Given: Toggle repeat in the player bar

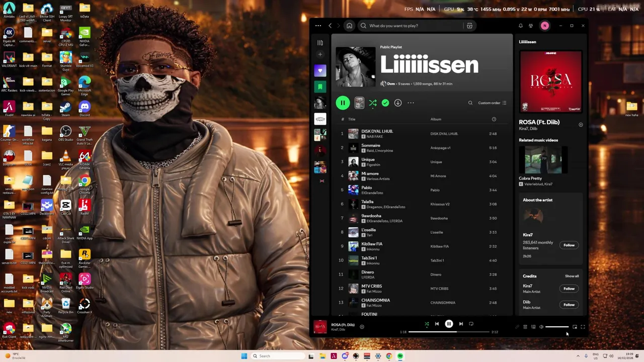Looking at the screenshot, I should click(471, 324).
